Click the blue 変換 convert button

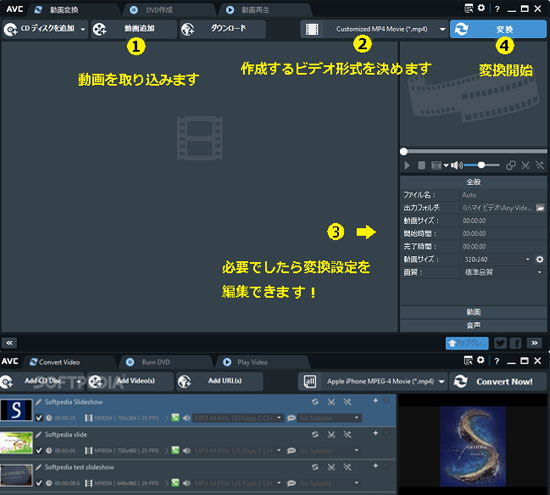[x=498, y=29]
